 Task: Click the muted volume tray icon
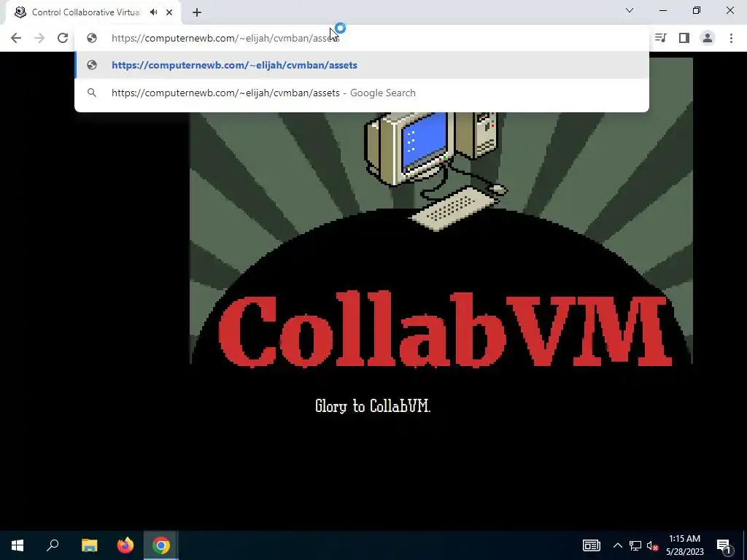652,545
